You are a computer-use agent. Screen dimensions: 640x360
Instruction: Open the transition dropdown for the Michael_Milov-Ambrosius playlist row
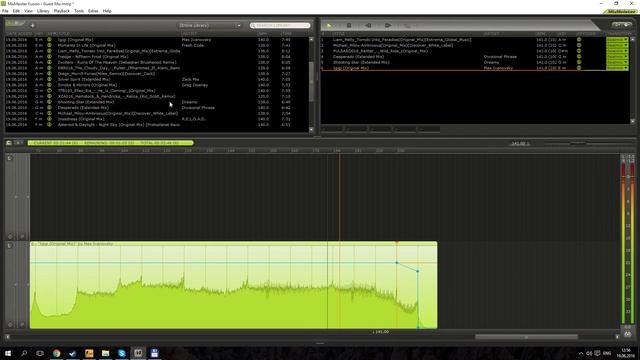coord(617,45)
